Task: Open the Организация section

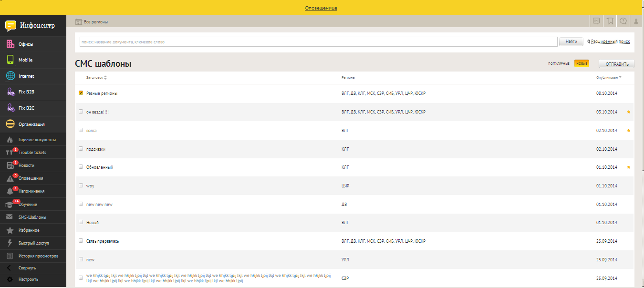Action: pos(33,124)
